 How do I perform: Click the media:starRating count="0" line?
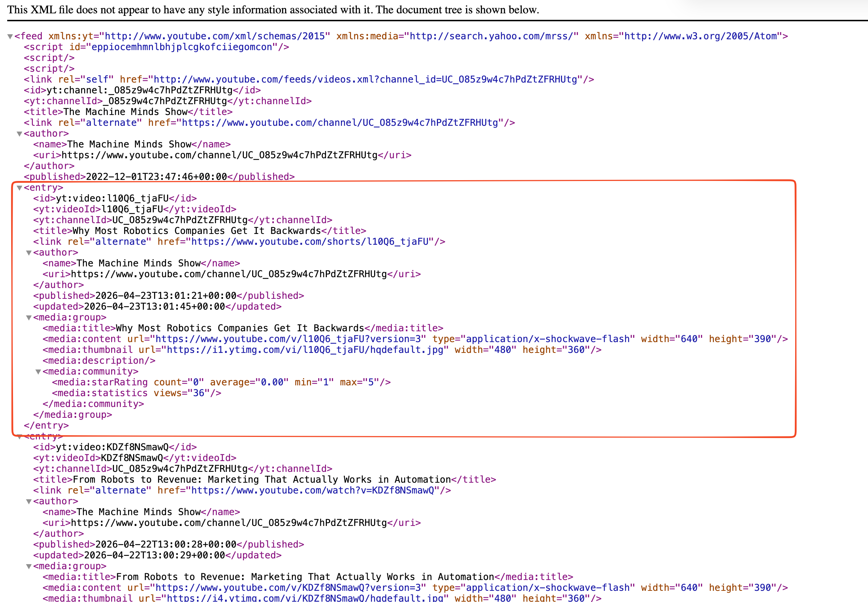click(222, 382)
